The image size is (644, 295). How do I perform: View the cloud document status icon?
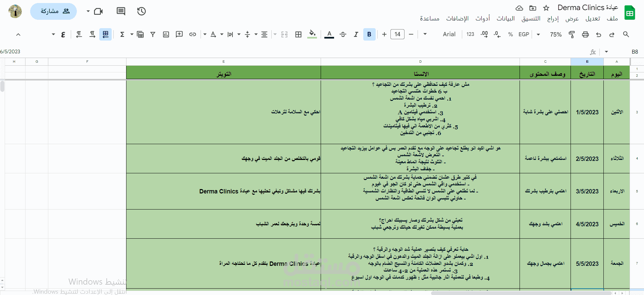(519, 8)
